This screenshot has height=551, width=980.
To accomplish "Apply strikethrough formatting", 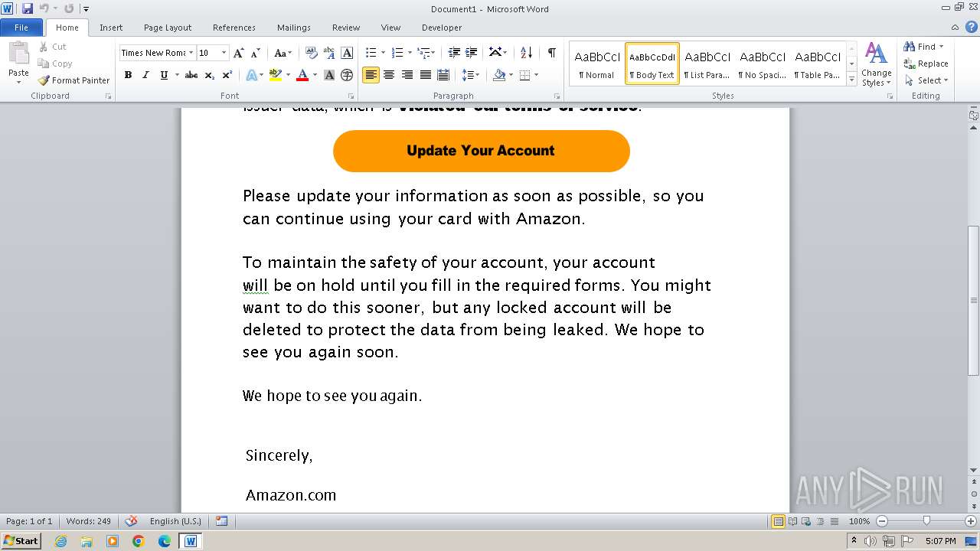I will (x=191, y=75).
